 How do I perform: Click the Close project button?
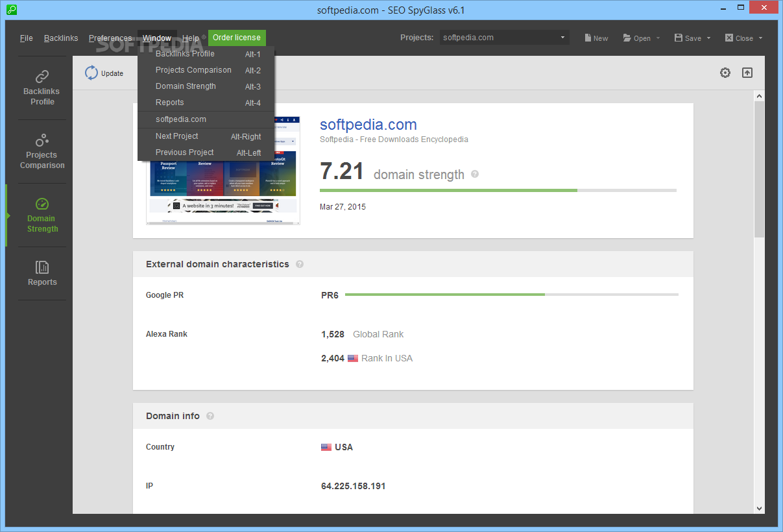pyautogui.click(x=739, y=38)
